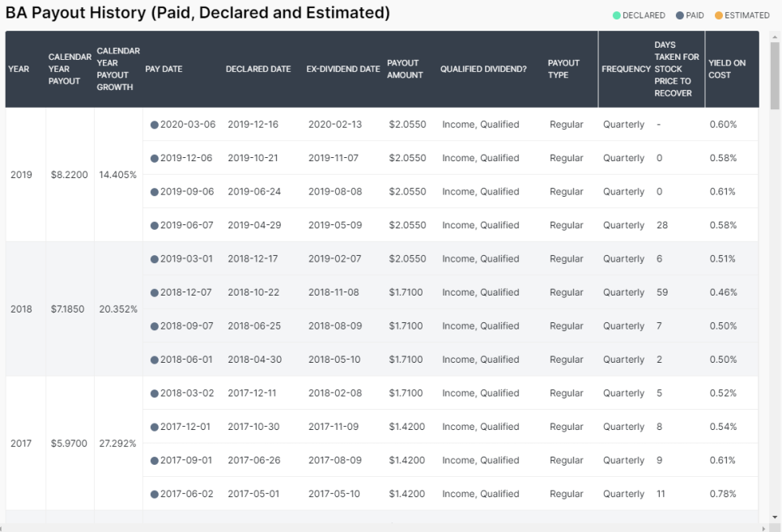Click the FREQUENCY column header
Viewport: 782px width, 532px height.
pos(626,69)
